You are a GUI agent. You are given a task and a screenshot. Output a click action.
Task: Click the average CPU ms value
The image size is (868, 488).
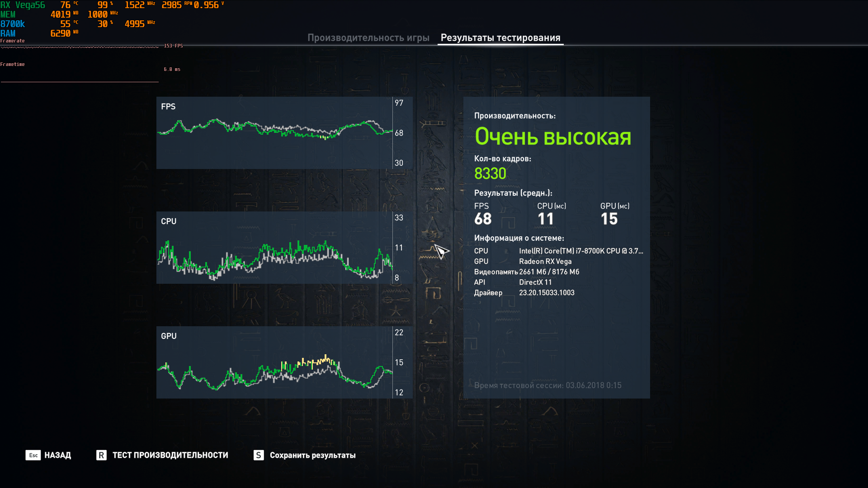click(546, 219)
